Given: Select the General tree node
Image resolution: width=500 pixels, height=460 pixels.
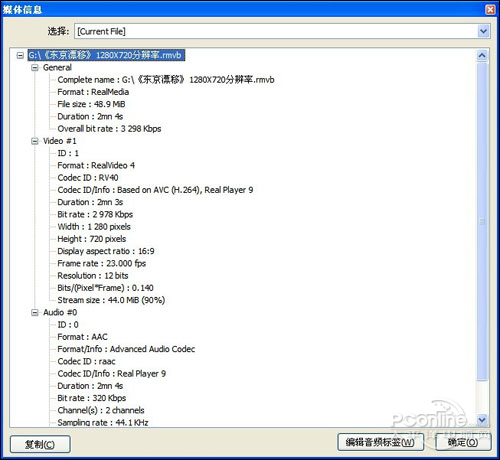Looking at the screenshot, I should pyautogui.click(x=57, y=68).
